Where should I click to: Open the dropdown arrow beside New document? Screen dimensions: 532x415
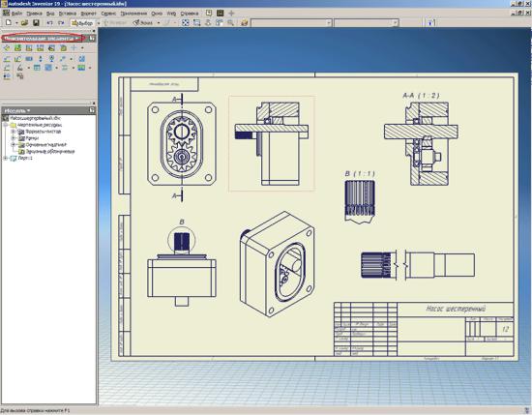tap(16, 23)
